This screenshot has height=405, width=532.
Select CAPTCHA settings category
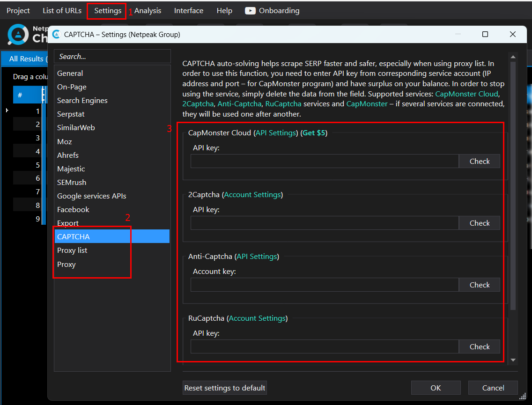coord(112,236)
